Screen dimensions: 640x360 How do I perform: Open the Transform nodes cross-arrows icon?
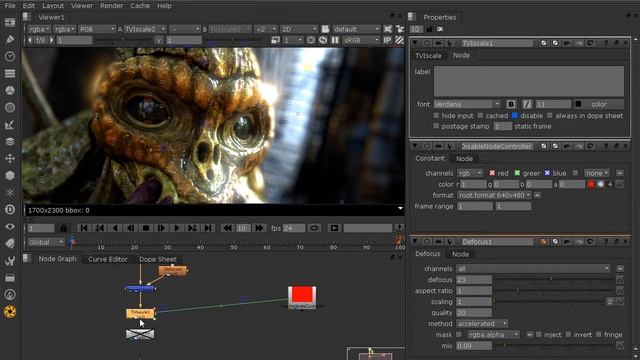coord(10,158)
